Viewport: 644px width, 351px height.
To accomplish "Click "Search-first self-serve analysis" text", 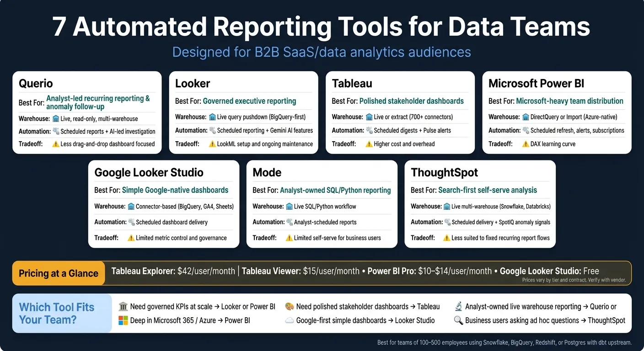I will tap(488, 190).
